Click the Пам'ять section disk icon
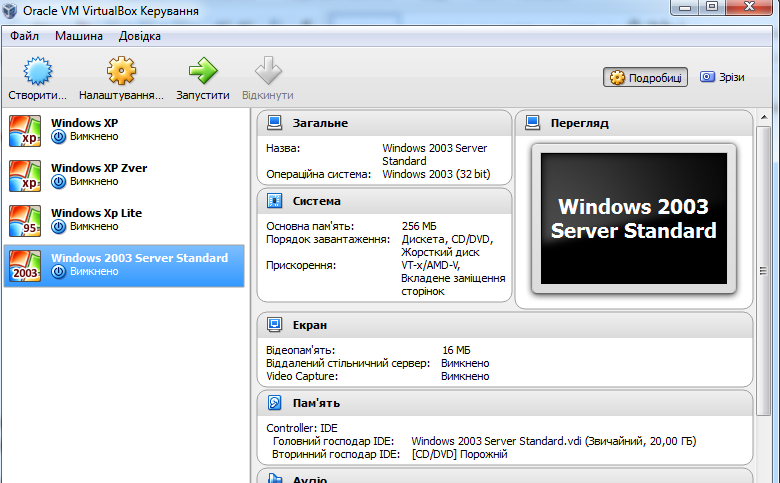The image size is (780, 483). coord(275,402)
